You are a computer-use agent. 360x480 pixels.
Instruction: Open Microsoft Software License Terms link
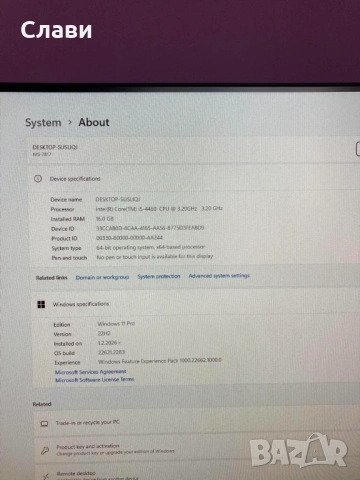click(95, 380)
